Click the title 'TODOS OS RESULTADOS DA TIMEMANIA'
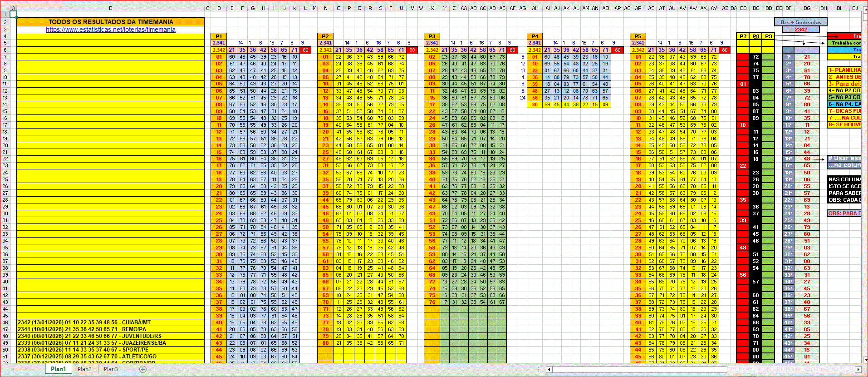 coord(110,22)
